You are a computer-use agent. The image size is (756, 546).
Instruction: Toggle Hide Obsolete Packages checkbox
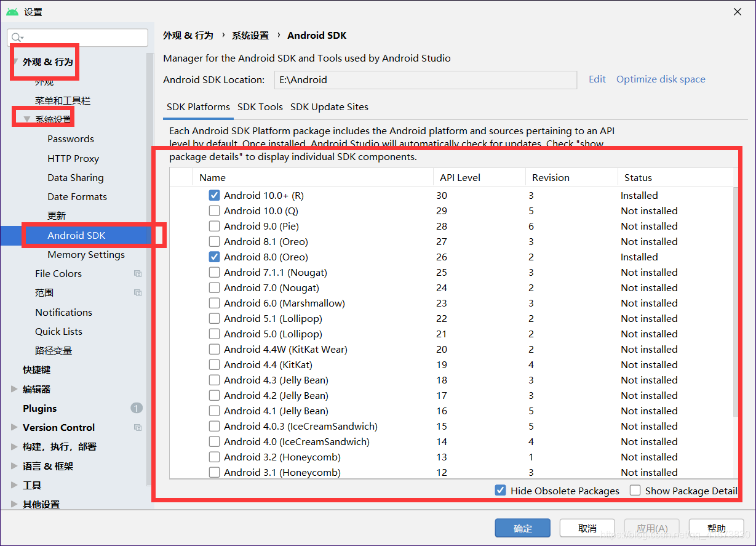click(x=501, y=491)
